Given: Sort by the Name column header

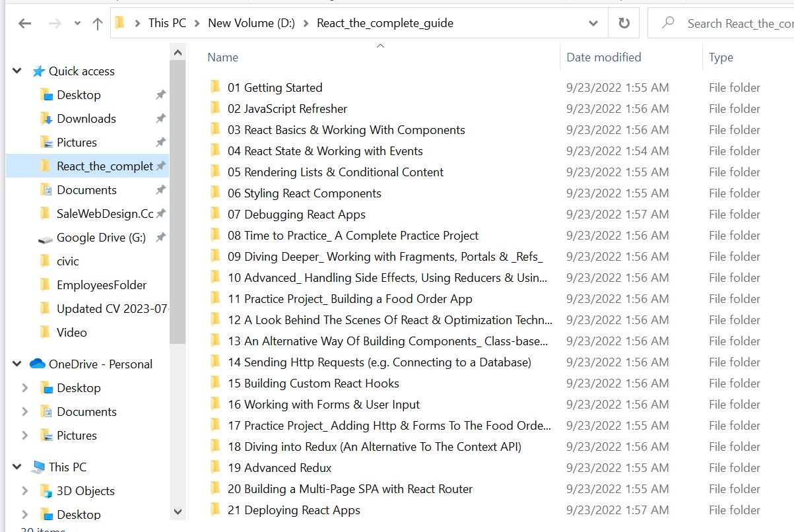Looking at the screenshot, I should 222,57.
